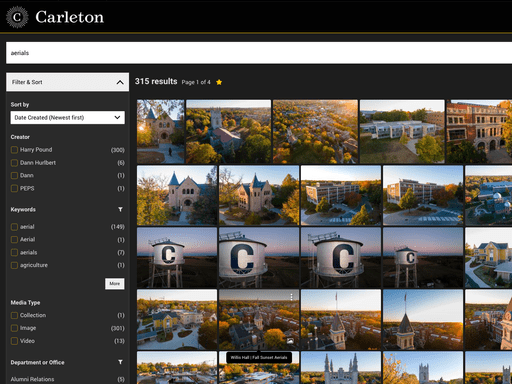Open the small distant water tower thumbnail

[423, 258]
